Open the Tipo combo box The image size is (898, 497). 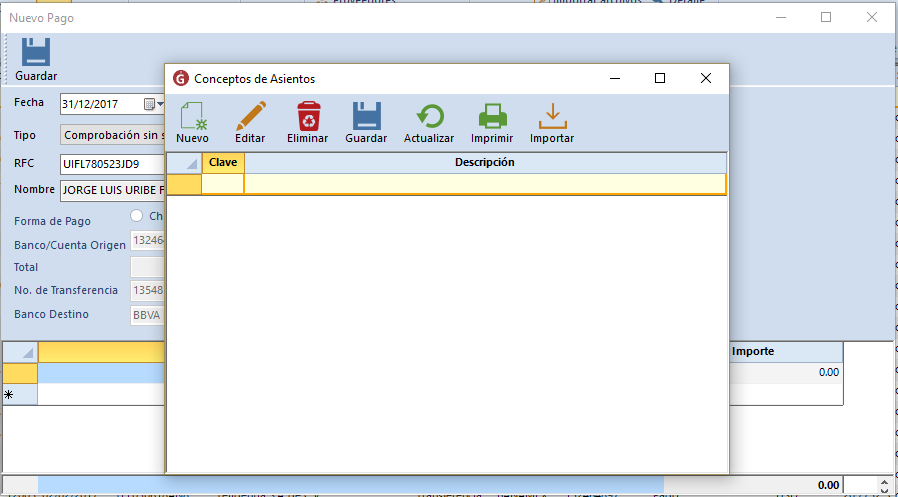(112, 135)
